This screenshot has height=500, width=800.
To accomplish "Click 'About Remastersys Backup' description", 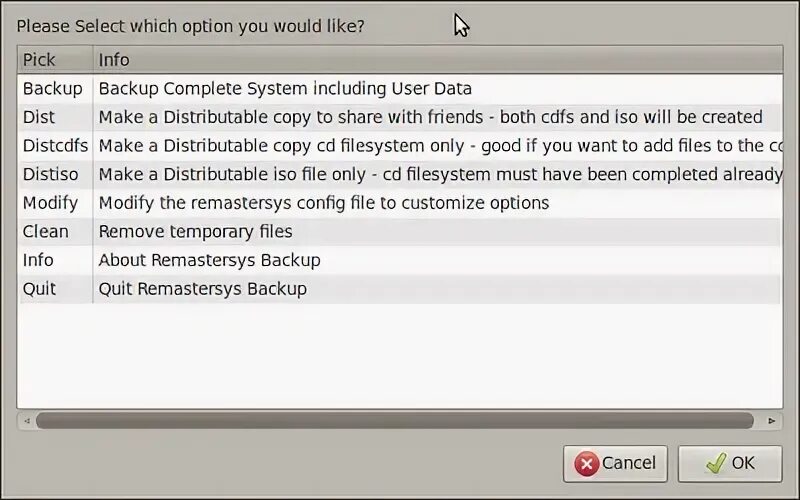I will click(x=209, y=260).
